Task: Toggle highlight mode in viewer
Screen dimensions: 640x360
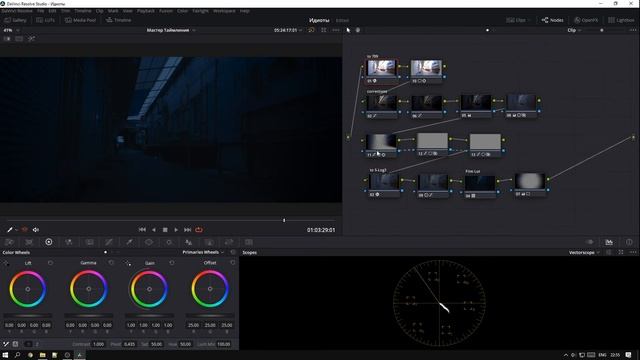Action: click(31, 38)
